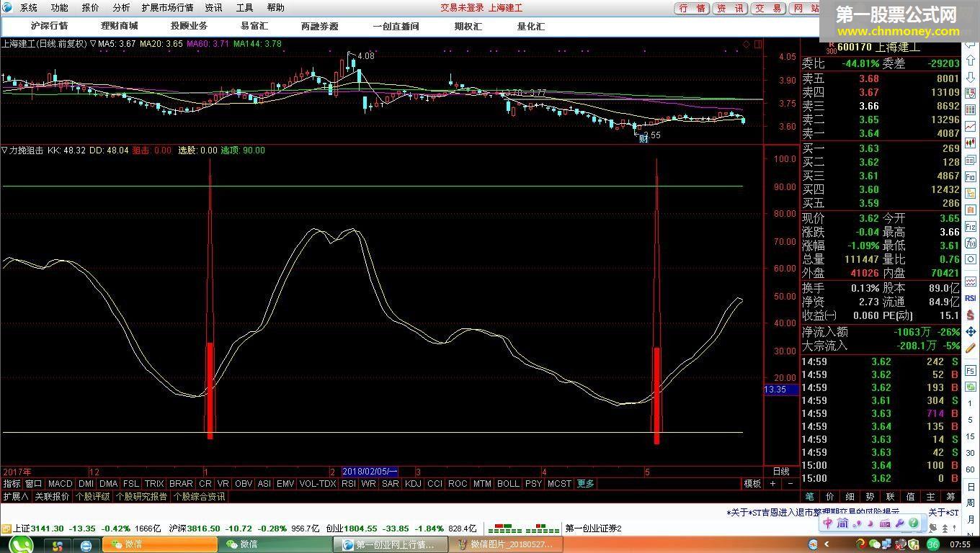Open the 沪深行情 tab

49,26
